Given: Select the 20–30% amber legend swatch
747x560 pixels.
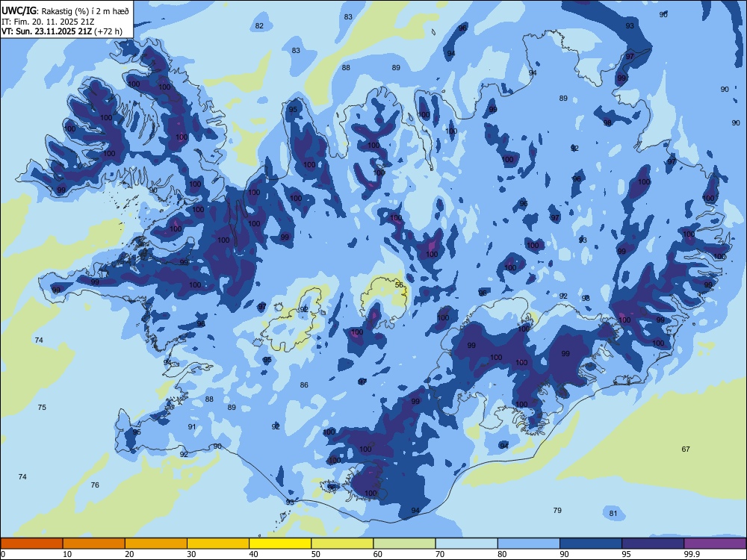Looking at the screenshot, I should [x=156, y=544].
